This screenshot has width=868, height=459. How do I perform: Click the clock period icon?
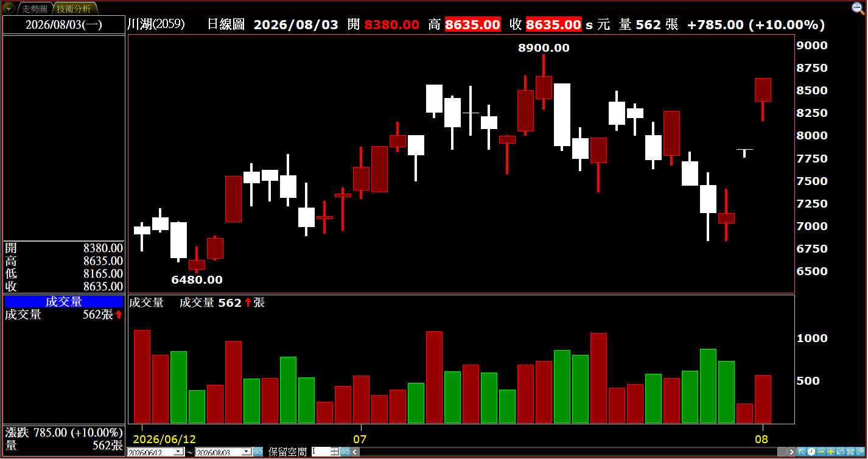click(811, 452)
